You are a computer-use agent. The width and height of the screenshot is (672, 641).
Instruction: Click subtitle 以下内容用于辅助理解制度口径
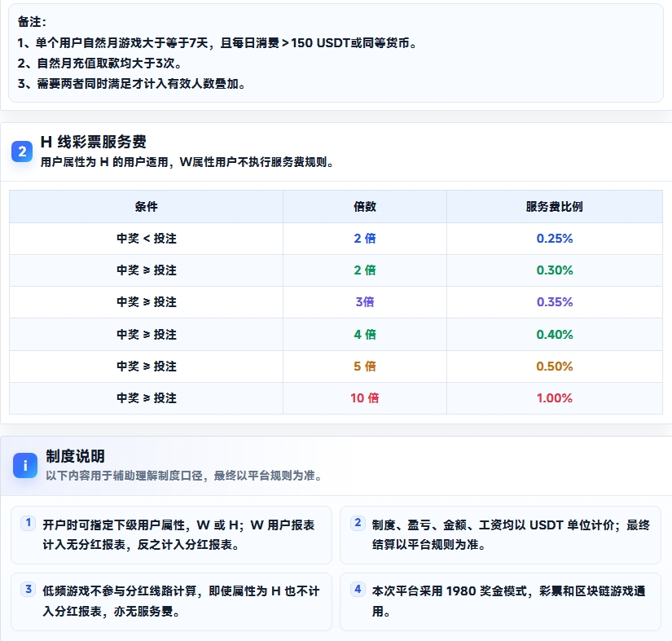184,476
